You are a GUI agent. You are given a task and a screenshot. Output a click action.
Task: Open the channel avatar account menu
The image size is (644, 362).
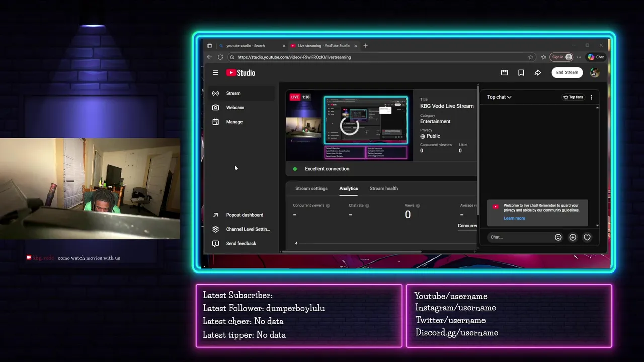point(595,72)
